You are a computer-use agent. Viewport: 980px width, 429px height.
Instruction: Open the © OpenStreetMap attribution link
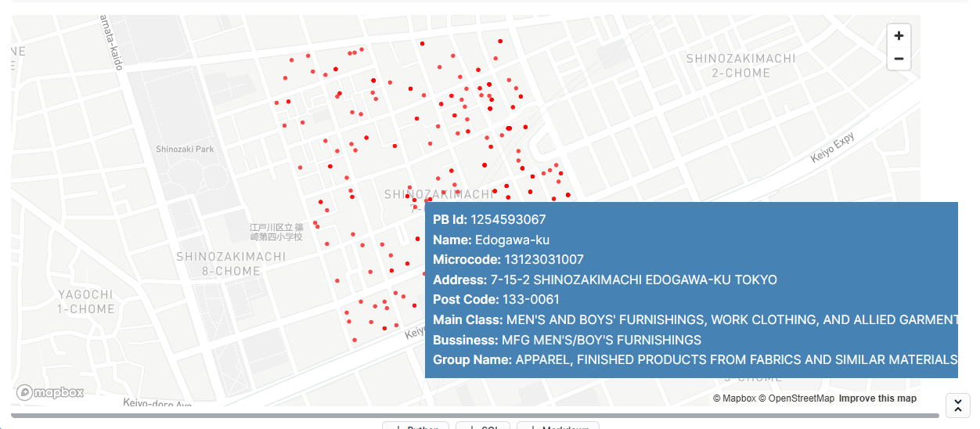[x=796, y=398]
